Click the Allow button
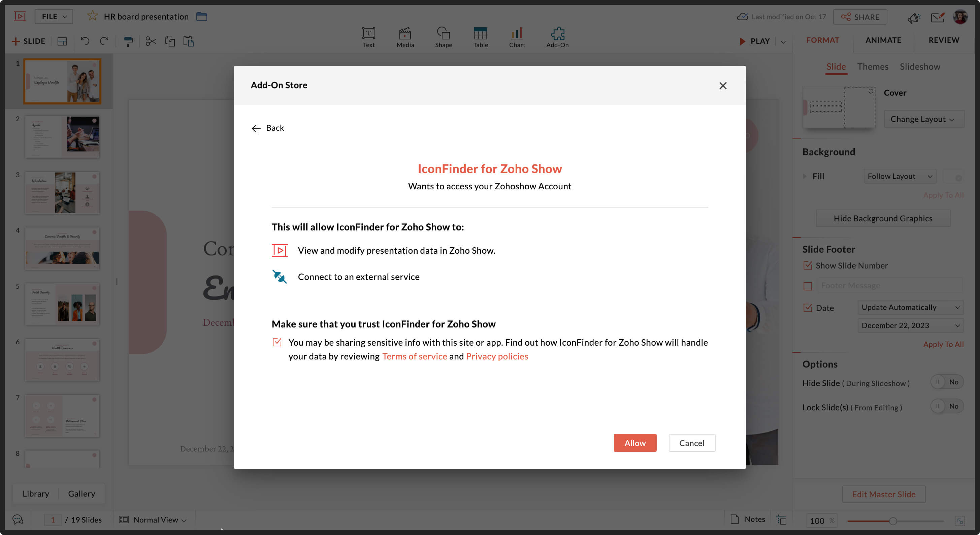This screenshot has height=535, width=980. tap(634, 443)
